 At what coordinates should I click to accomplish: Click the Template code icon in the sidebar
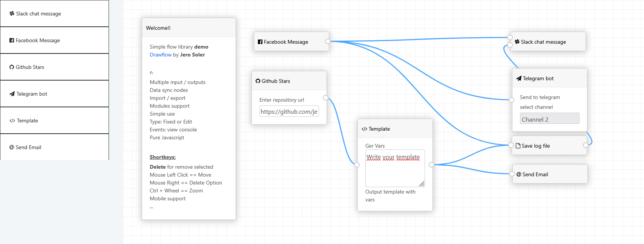(x=12, y=120)
